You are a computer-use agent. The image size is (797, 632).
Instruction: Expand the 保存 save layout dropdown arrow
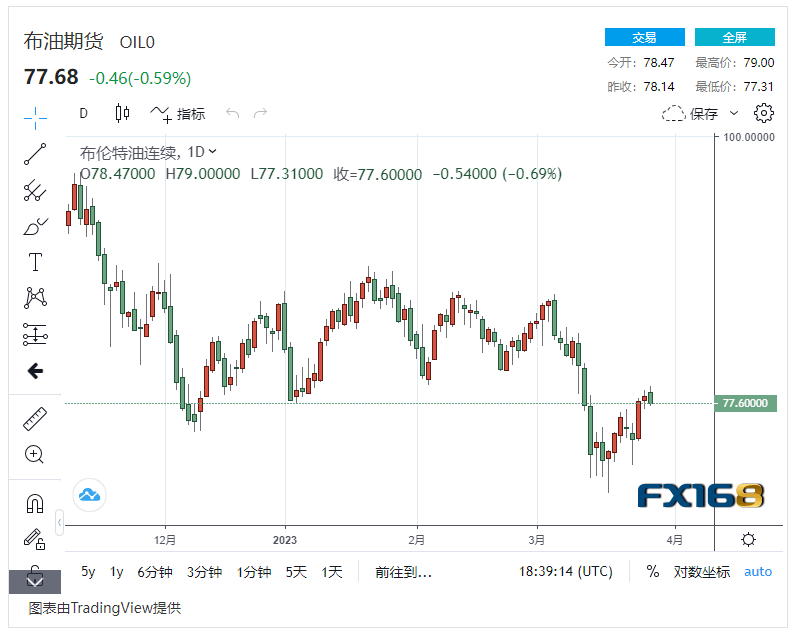(x=734, y=114)
